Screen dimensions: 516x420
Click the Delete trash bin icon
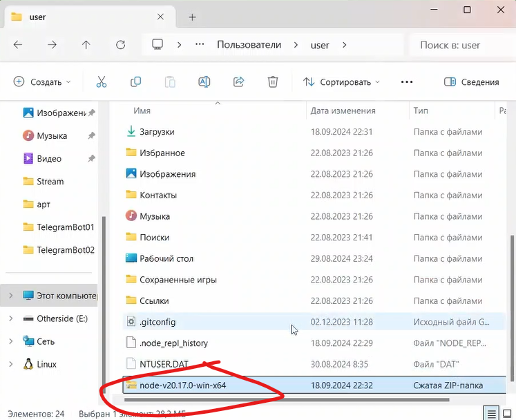click(273, 82)
